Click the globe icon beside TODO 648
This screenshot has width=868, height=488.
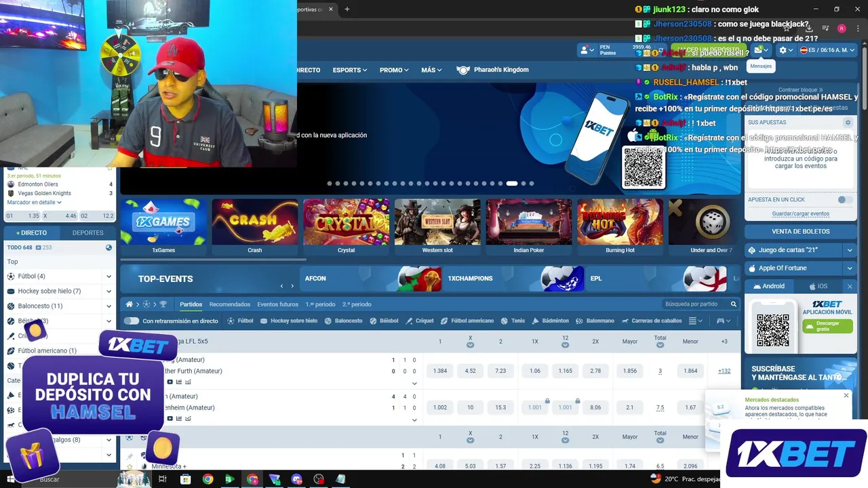pyautogui.click(x=108, y=247)
